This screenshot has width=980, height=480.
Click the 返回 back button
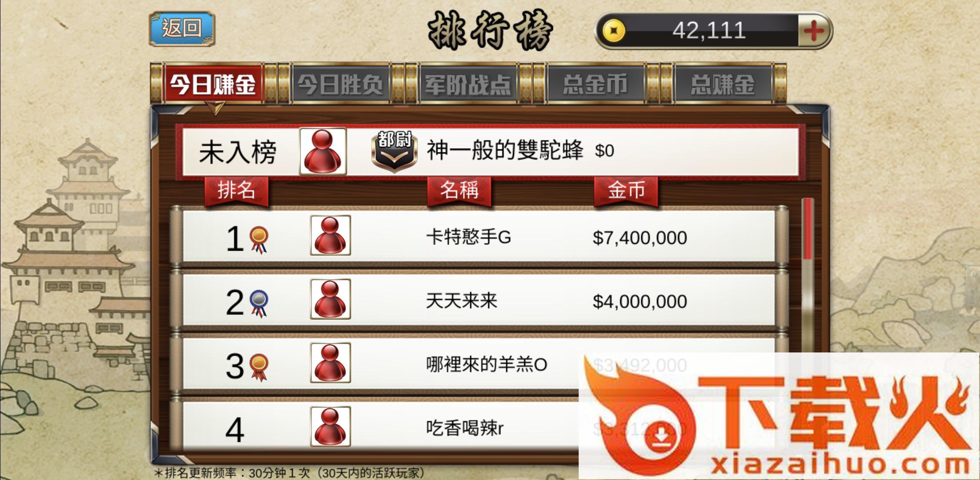click(x=182, y=29)
